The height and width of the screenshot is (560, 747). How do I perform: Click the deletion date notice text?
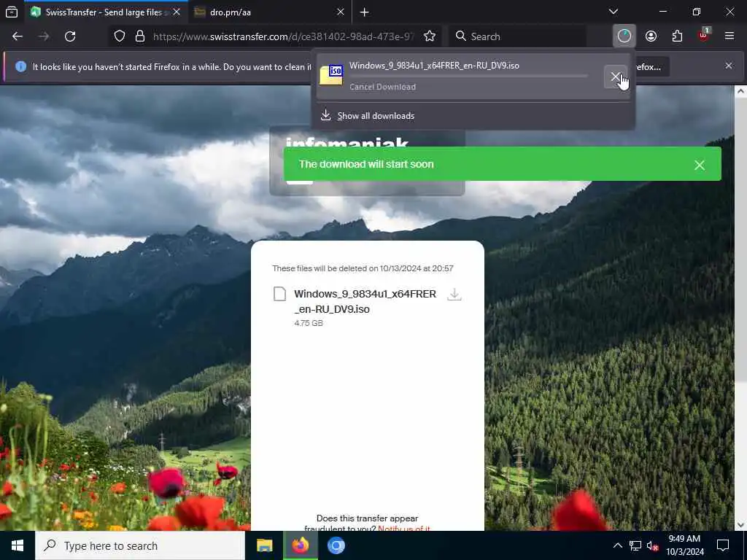tap(363, 268)
